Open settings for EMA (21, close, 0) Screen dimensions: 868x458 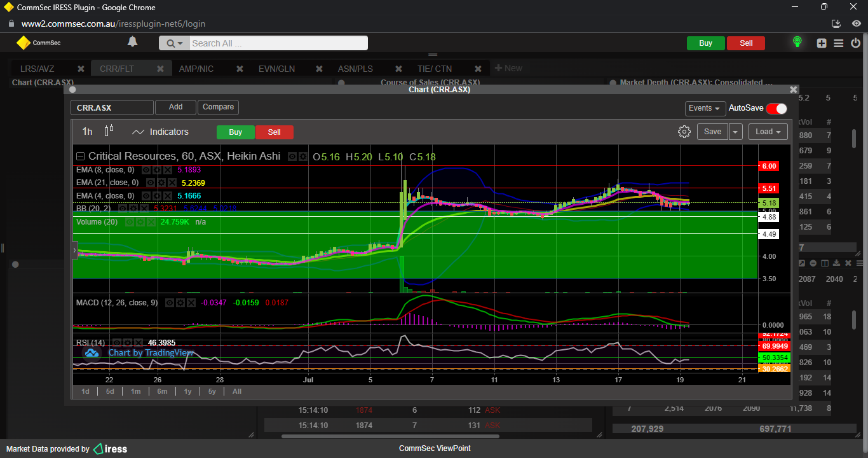161,183
